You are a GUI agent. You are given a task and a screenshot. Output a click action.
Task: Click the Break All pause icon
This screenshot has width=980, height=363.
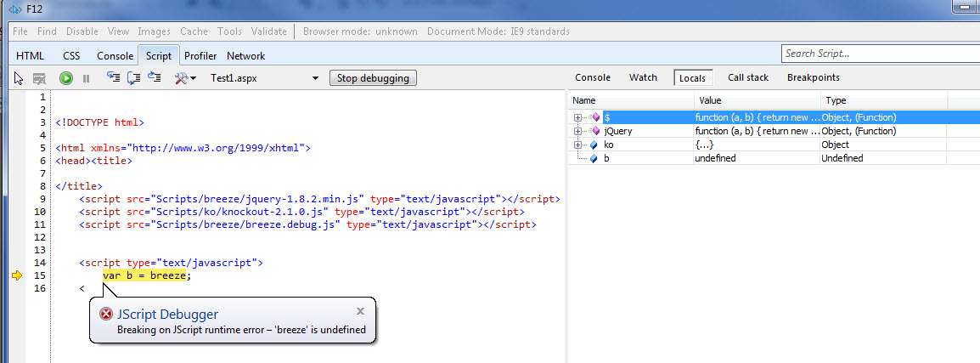(x=87, y=79)
